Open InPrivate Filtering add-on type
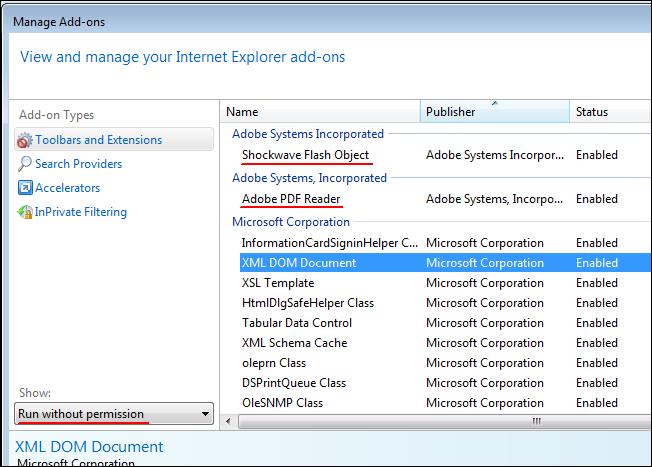 point(81,212)
